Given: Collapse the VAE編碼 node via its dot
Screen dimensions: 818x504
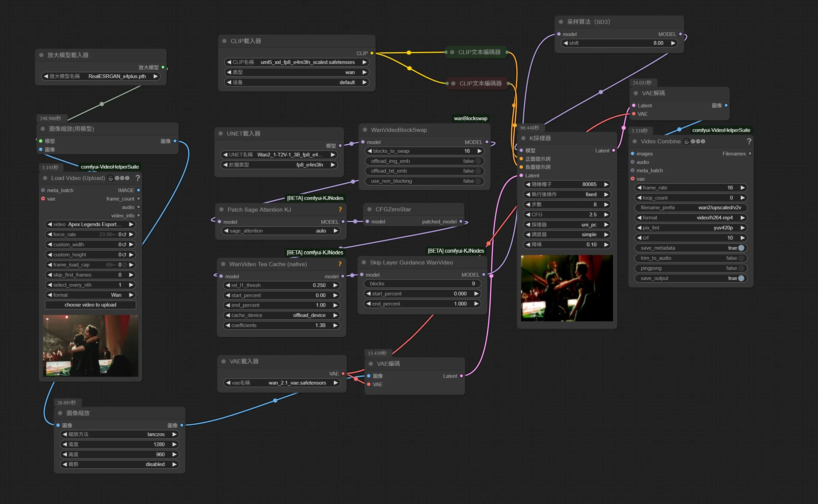Looking at the screenshot, I should [371, 364].
